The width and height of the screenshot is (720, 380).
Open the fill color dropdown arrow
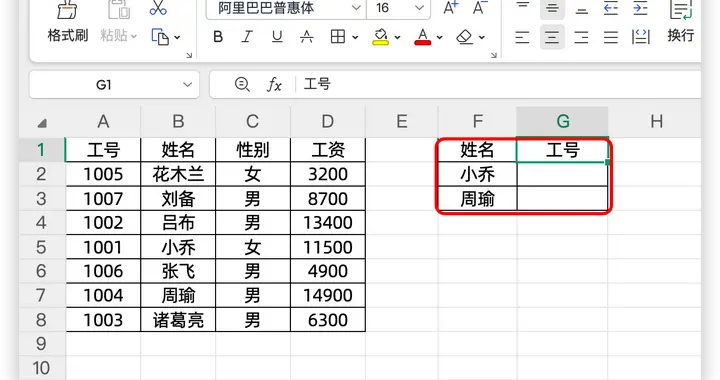pyautogui.click(x=397, y=37)
